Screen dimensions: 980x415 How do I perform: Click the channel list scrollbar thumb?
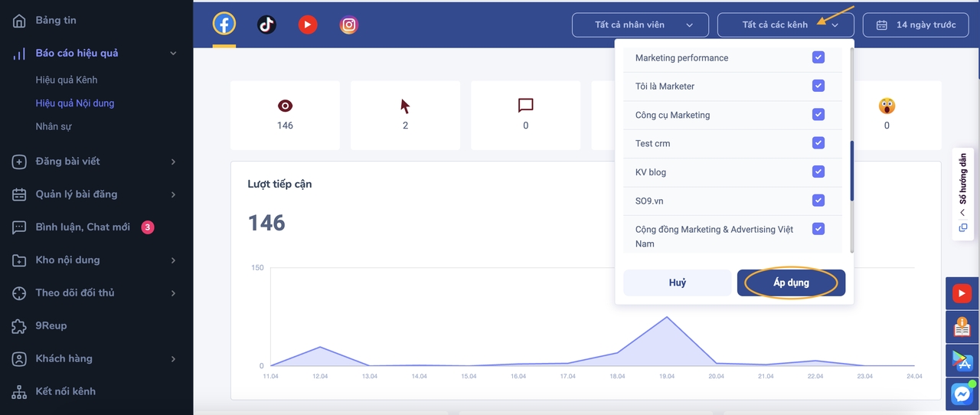click(x=851, y=171)
